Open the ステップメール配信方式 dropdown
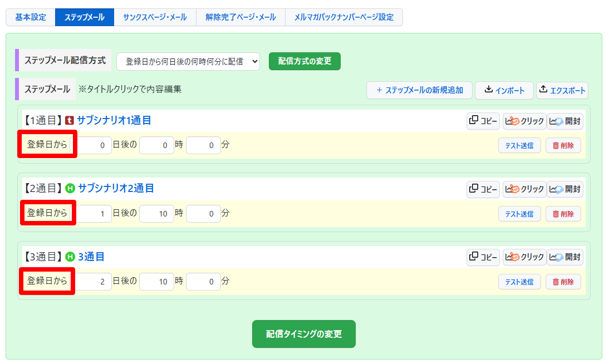Image resolution: width=609 pixels, height=364 pixels. coord(188,62)
